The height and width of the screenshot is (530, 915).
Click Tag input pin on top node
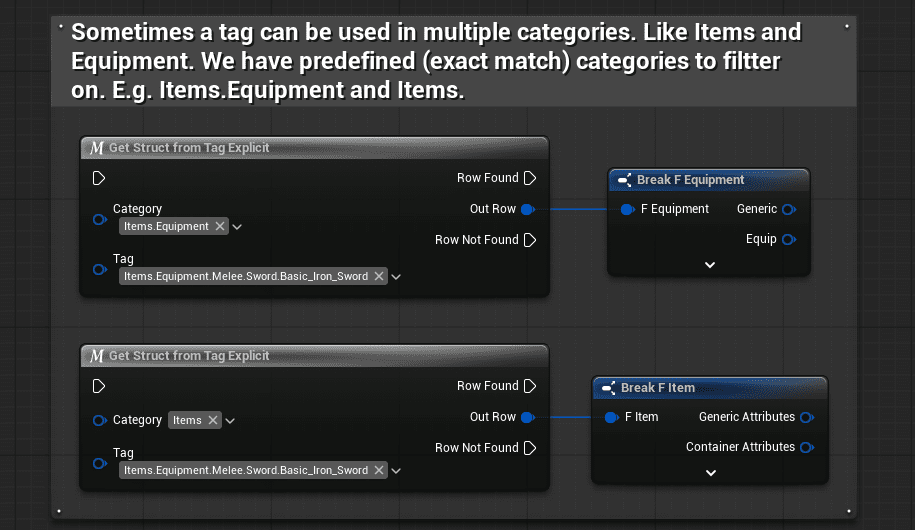[x=100, y=269]
